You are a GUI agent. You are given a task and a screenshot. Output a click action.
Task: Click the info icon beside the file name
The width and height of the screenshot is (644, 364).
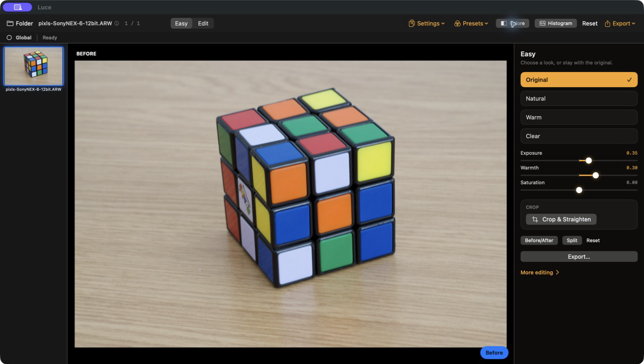(117, 23)
